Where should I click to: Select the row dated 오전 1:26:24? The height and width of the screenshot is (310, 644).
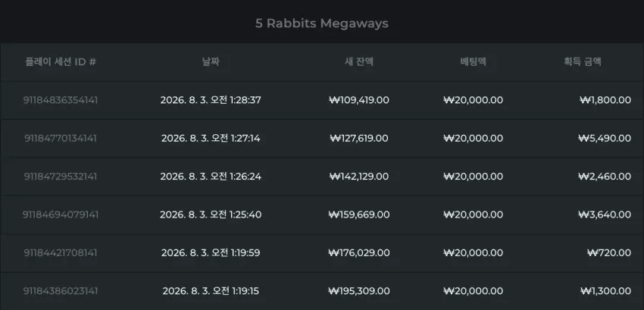322,177
